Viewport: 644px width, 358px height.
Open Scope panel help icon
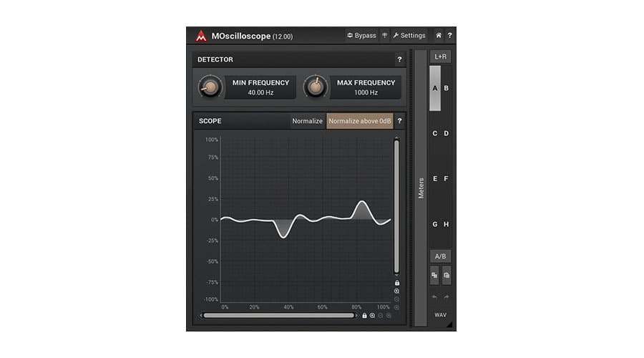point(399,121)
